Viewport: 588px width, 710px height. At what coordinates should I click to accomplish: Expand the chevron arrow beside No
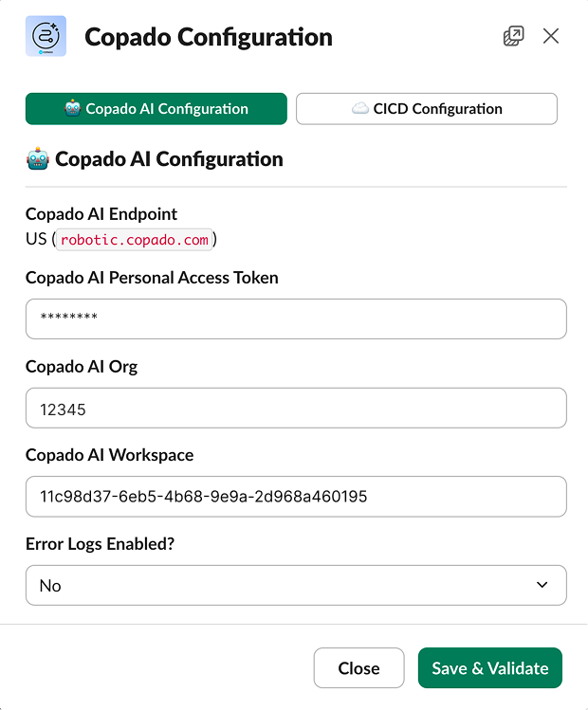[542, 585]
